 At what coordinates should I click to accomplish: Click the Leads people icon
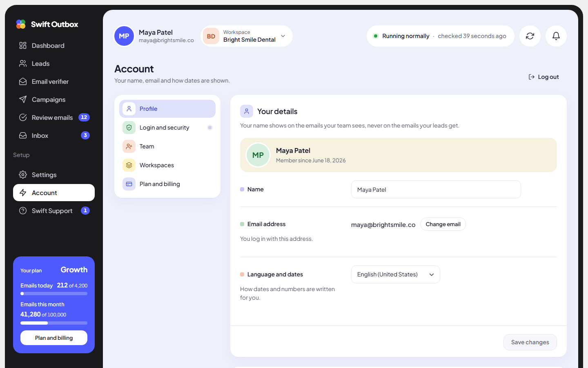[23, 63]
